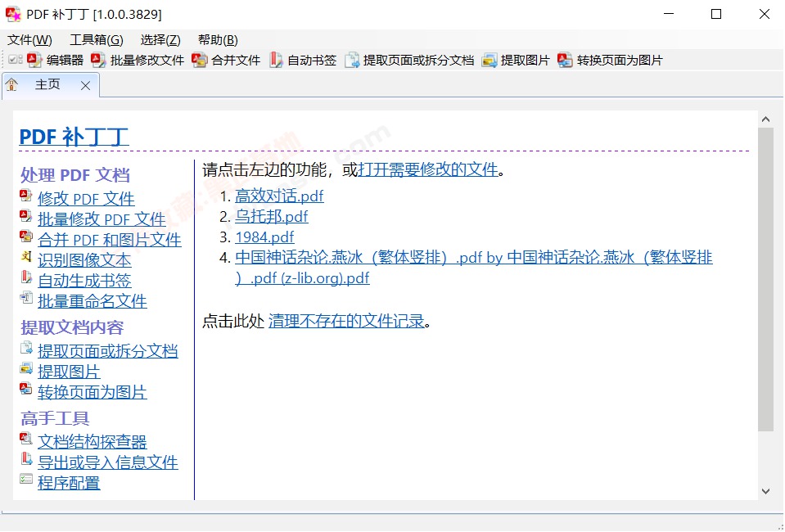Screen dimensions: 785x532
Task: Toggle the checkbox at the toolbar's left edge
Action: coord(12,59)
